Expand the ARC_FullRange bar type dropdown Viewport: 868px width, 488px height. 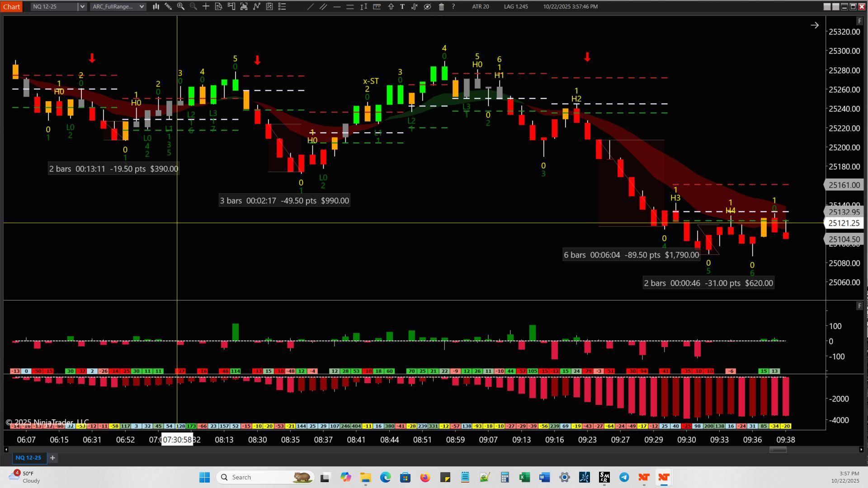point(142,6)
